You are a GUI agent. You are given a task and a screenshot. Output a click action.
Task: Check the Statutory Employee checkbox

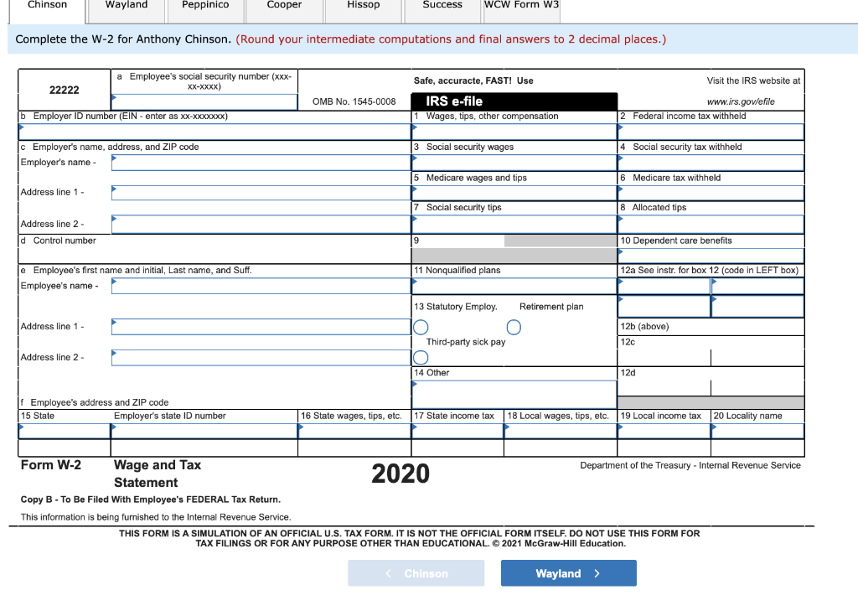pyautogui.click(x=421, y=327)
